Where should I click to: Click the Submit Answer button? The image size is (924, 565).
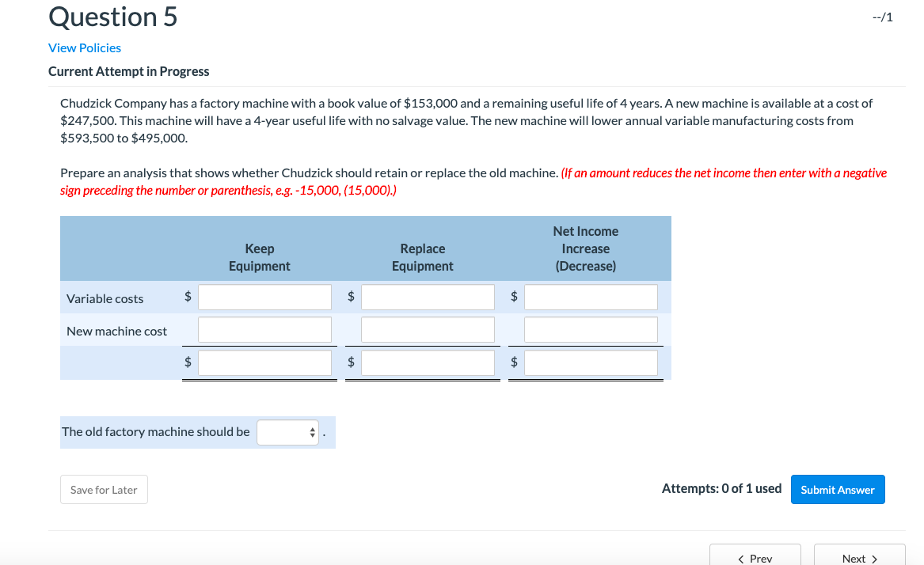[837, 489]
